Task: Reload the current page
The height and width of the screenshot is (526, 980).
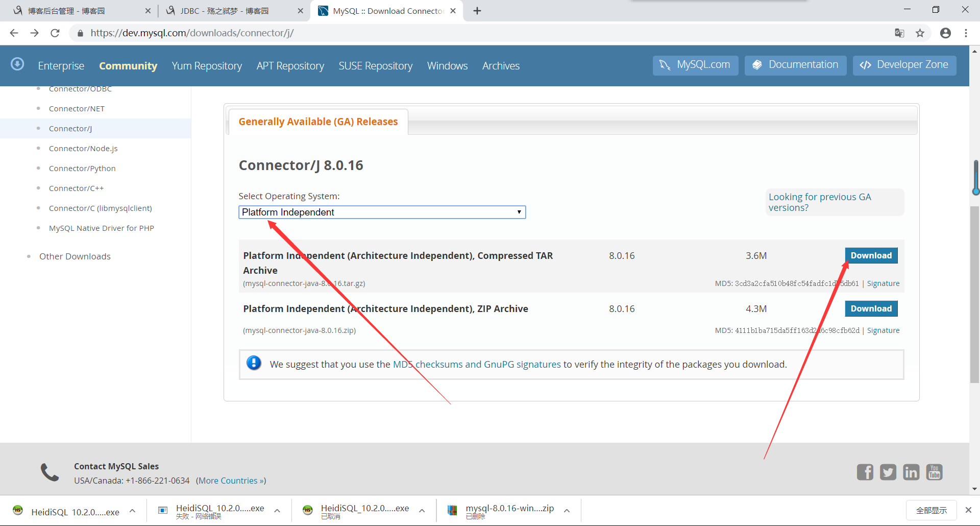Action: click(55, 33)
